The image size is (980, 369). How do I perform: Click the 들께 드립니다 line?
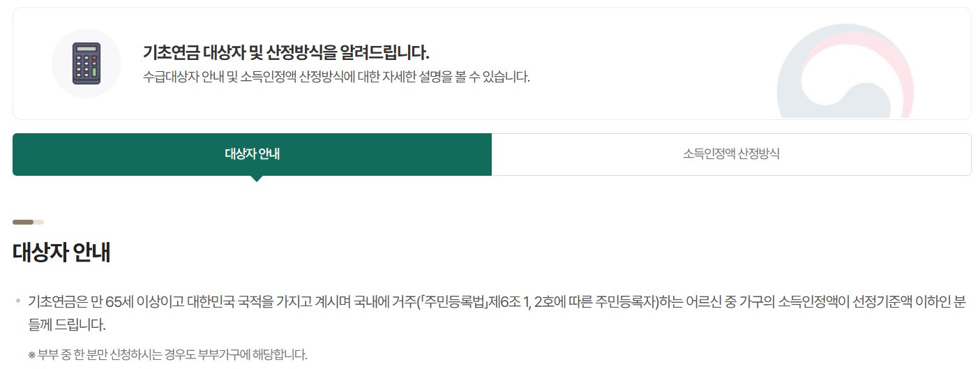[67, 325]
